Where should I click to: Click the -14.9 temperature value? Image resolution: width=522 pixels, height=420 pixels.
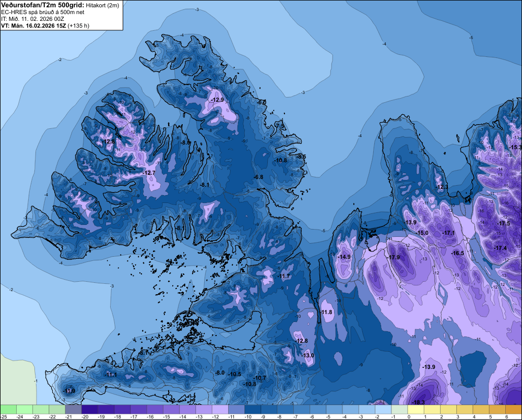(344, 257)
